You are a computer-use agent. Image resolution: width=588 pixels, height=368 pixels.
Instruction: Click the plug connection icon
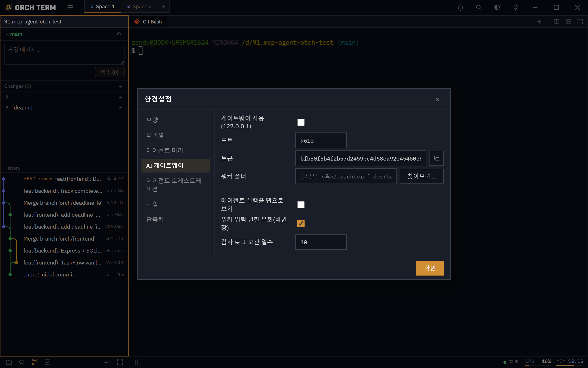516,7
